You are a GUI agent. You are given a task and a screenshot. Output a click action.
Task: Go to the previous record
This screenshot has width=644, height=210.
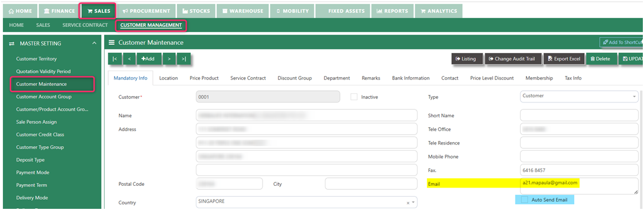[x=130, y=59]
